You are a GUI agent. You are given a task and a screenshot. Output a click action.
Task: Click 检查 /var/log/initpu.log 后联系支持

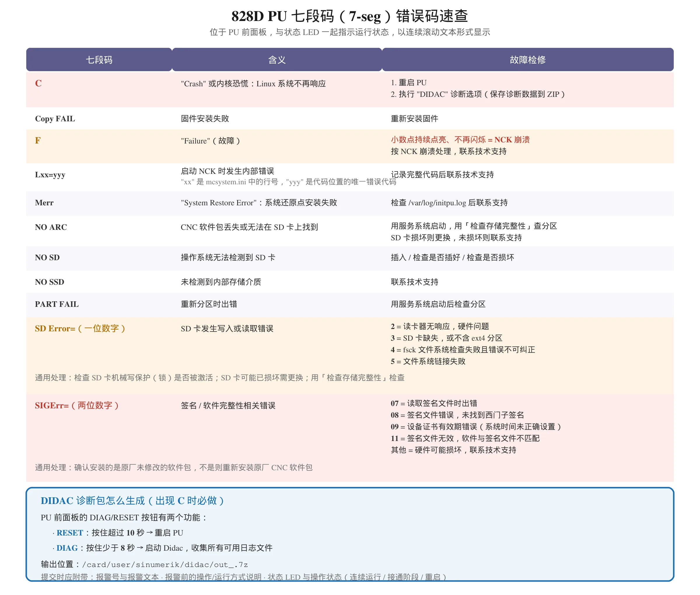[x=449, y=202]
